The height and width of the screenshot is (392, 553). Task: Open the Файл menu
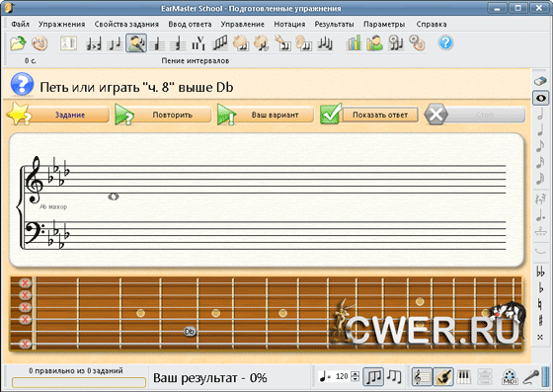click(20, 24)
